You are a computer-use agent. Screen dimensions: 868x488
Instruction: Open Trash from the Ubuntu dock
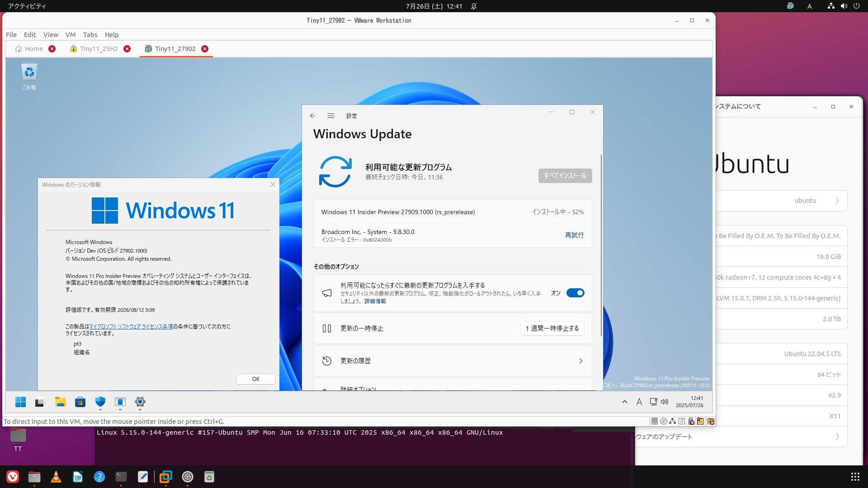coord(209,477)
